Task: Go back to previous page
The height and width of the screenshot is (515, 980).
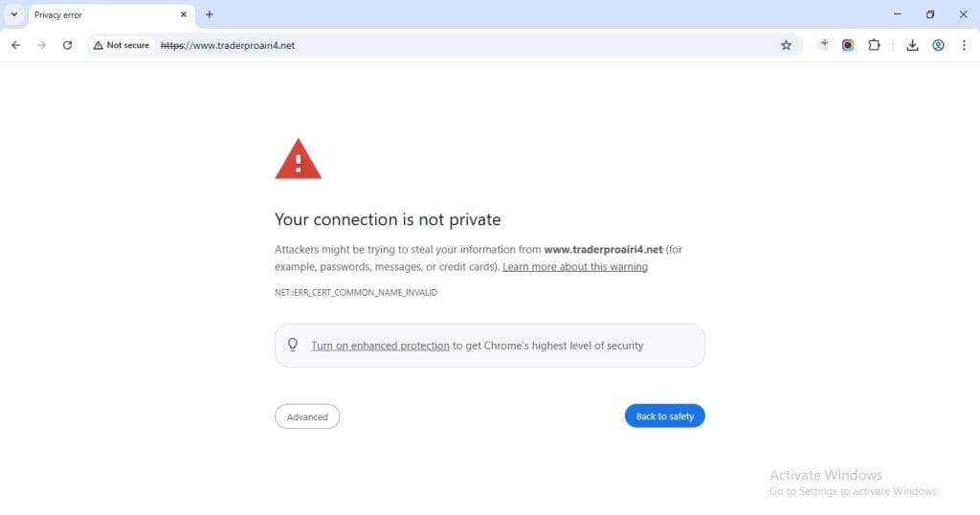Action: pos(15,45)
